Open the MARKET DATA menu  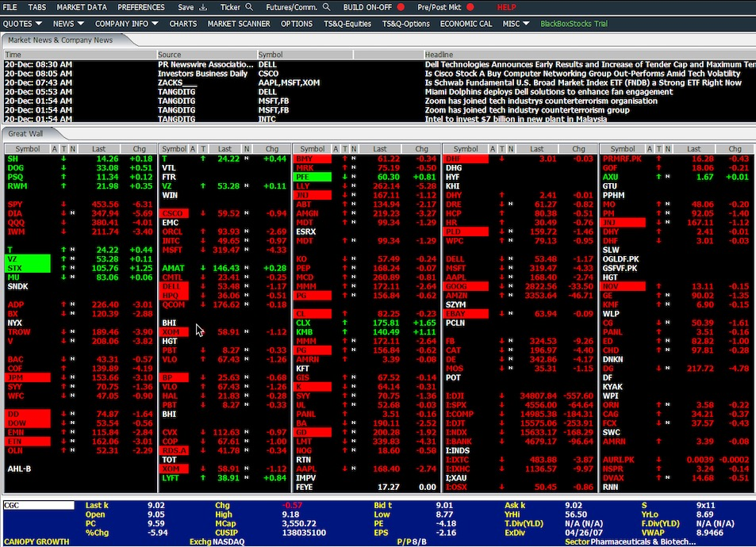click(x=82, y=7)
